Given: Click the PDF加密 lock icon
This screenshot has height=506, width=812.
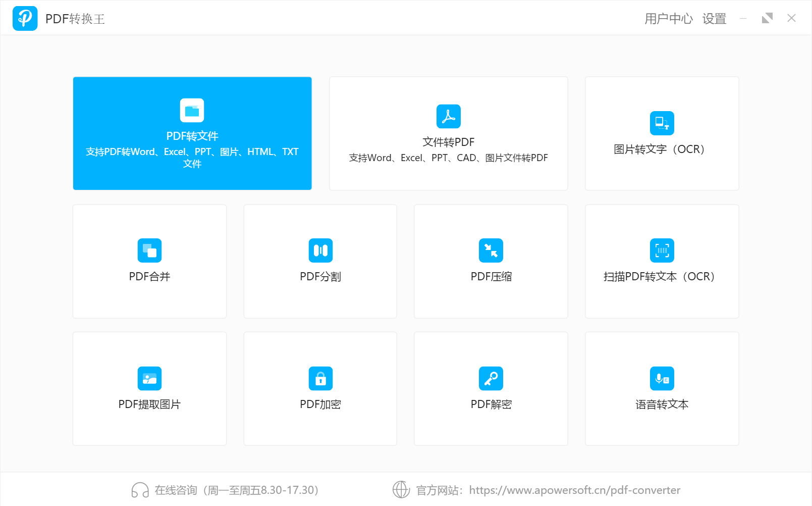Looking at the screenshot, I should (320, 378).
